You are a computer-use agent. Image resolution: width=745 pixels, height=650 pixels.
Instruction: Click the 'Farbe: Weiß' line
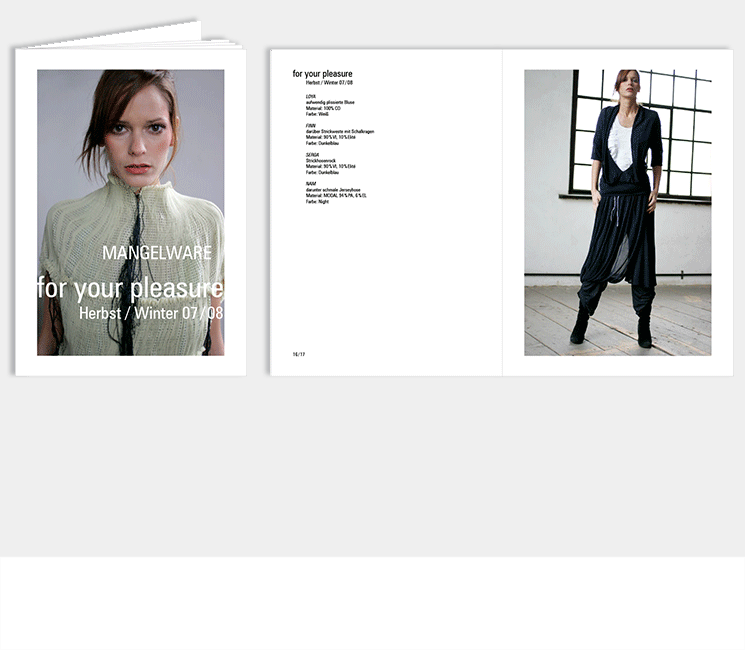pyautogui.click(x=317, y=114)
